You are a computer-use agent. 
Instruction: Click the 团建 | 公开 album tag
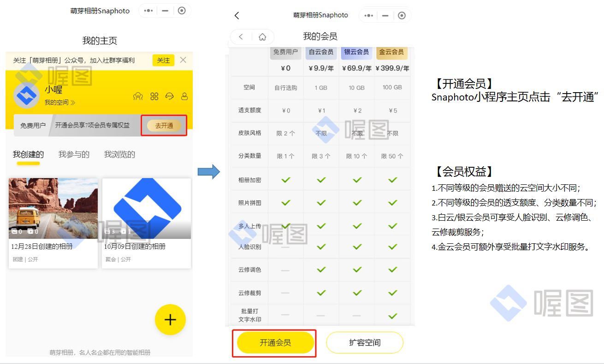[25, 259]
